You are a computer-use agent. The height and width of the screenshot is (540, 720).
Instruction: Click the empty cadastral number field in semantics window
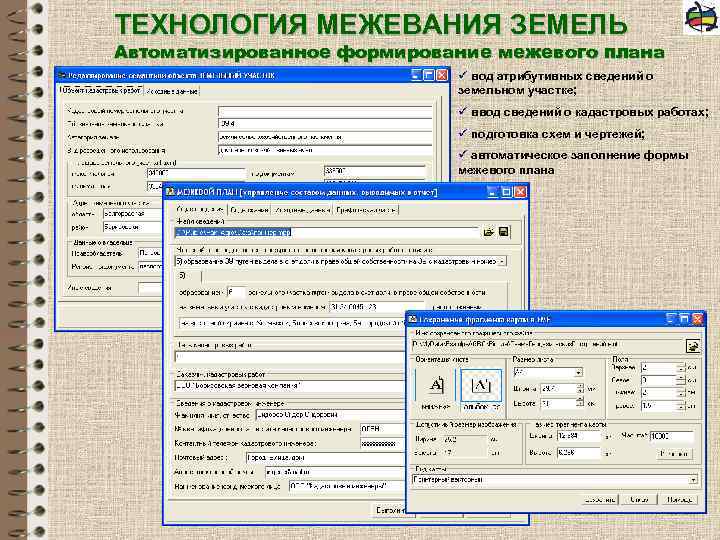325,112
